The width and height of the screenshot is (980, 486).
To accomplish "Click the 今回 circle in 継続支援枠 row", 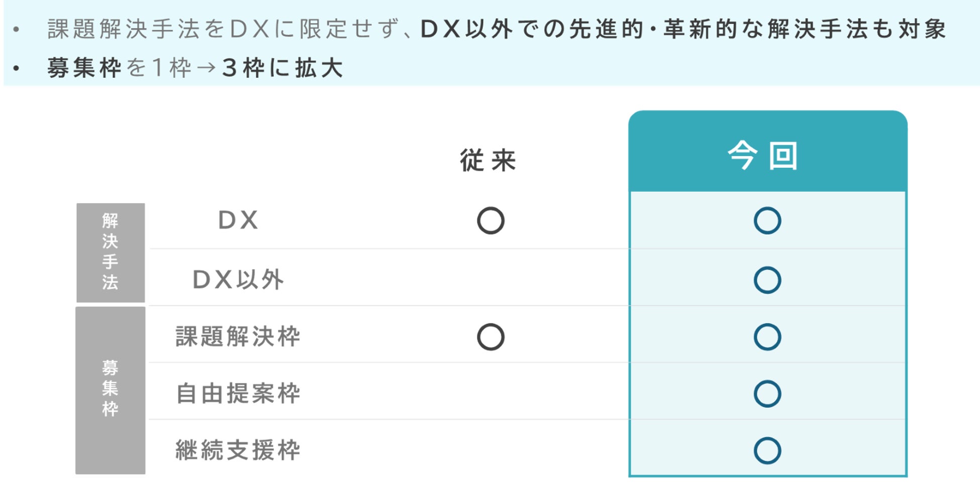I will pyautogui.click(x=767, y=450).
